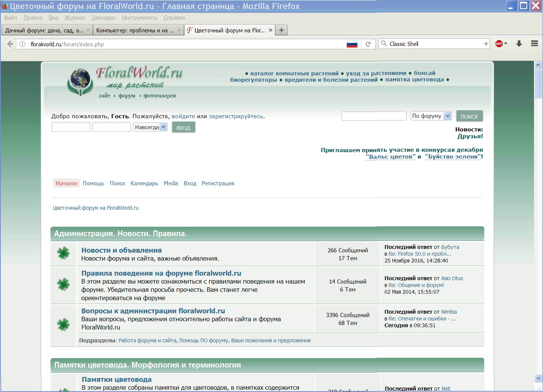The image size is (543, 392).
Task: Open the Firefox hamburger menu
Action: pos(534,44)
